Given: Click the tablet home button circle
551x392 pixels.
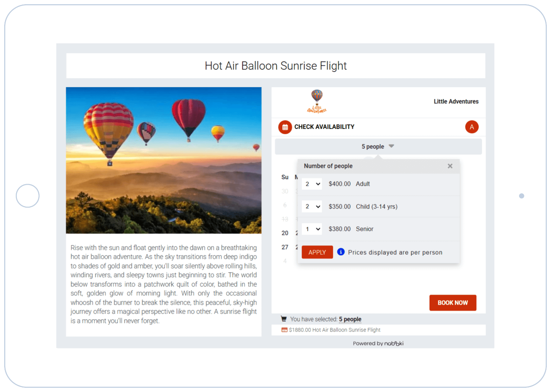Looking at the screenshot, I should [x=27, y=196].
